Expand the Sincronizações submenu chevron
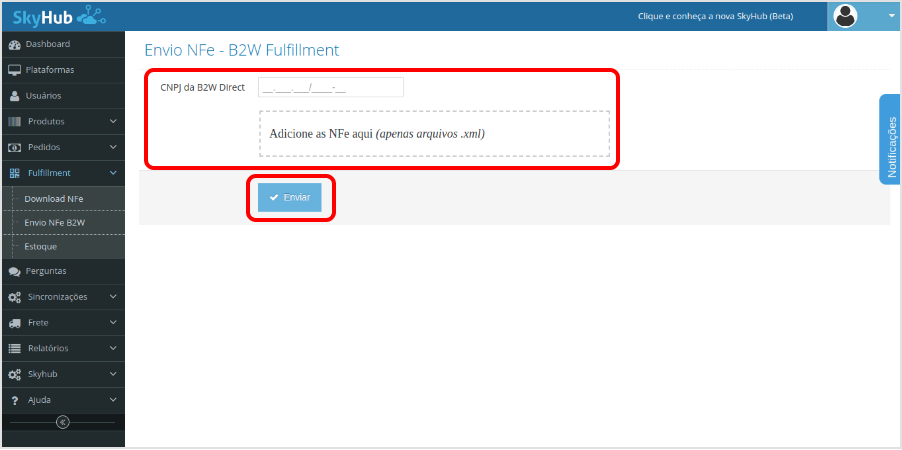Image resolution: width=902 pixels, height=450 pixels. coord(113,297)
